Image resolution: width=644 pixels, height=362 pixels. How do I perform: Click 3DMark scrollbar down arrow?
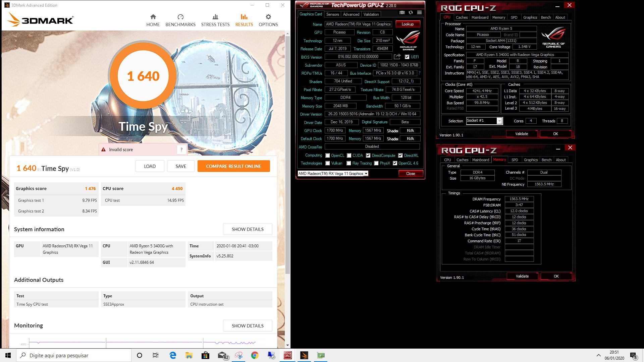click(287, 345)
